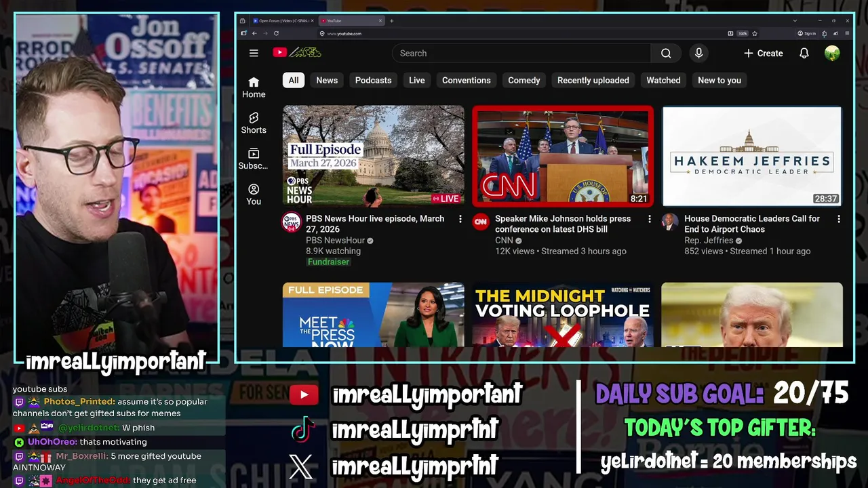Open the CNN Speaker Mike Johnson thumbnail
This screenshot has height=488, width=868.
click(x=563, y=156)
